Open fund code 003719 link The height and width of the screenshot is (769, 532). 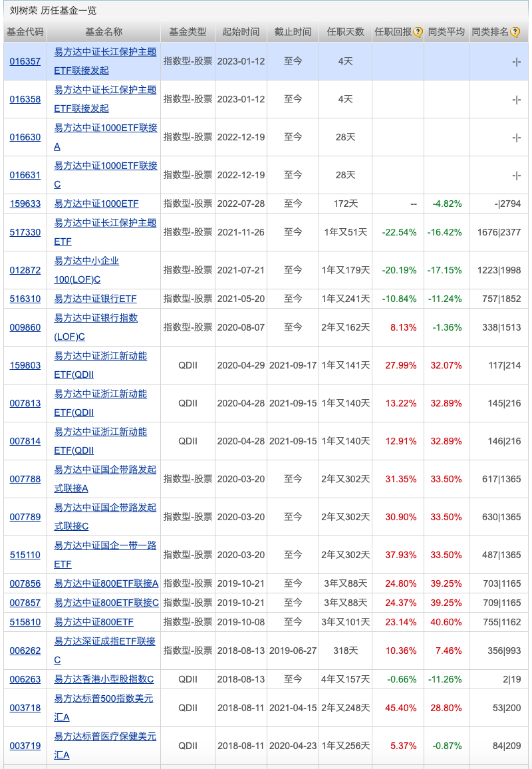(x=25, y=746)
